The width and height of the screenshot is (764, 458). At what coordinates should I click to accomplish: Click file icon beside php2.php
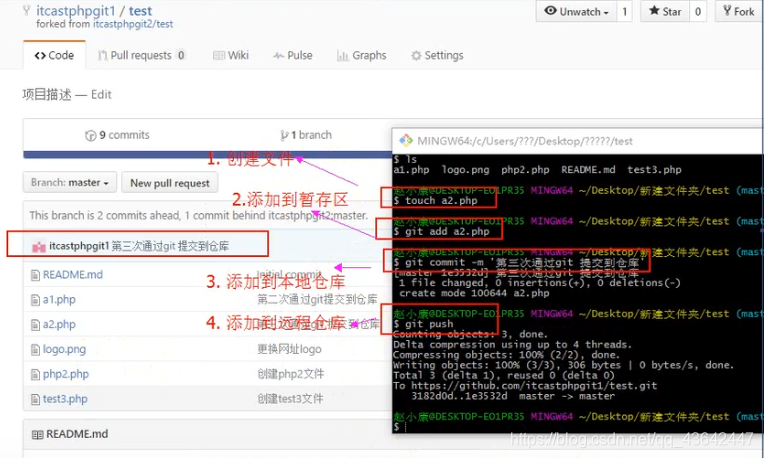point(35,375)
